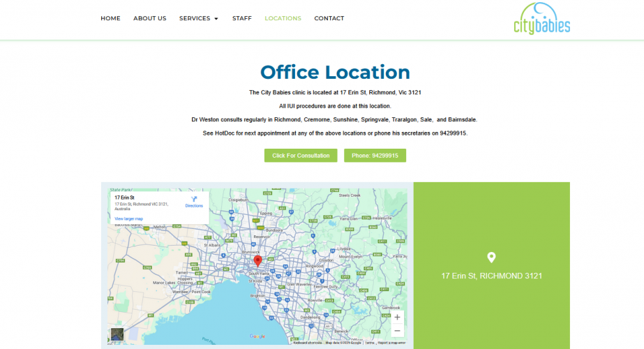Open the Google logo on map
The width and height of the screenshot is (644, 349).
click(x=257, y=336)
